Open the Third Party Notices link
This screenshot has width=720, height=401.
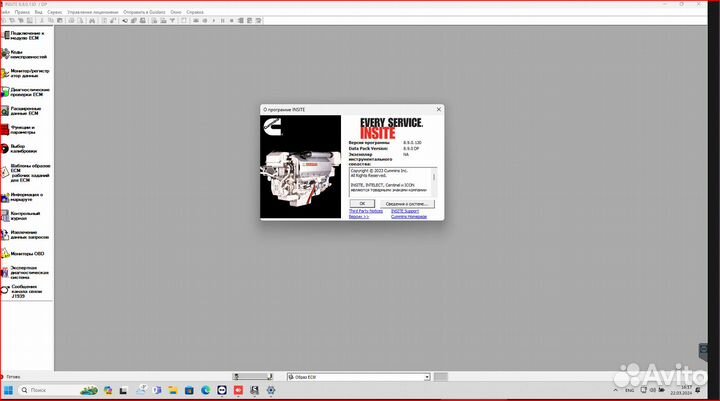[365, 211]
